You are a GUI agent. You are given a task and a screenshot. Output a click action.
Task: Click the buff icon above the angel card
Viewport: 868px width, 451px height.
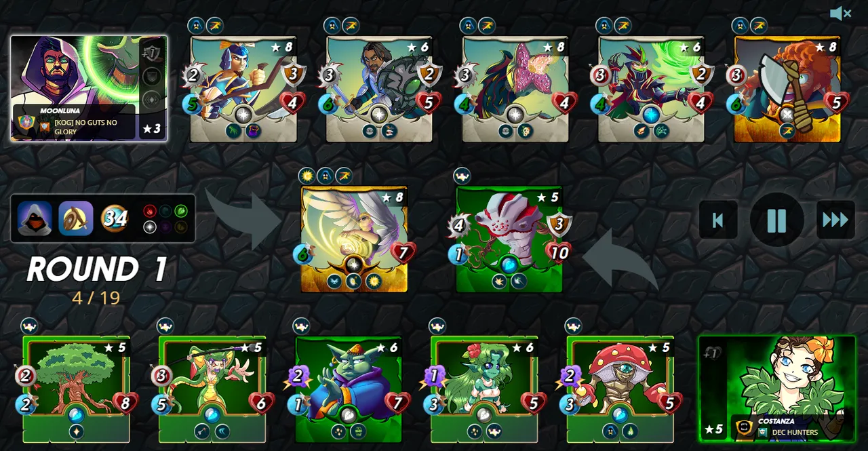pos(307,176)
